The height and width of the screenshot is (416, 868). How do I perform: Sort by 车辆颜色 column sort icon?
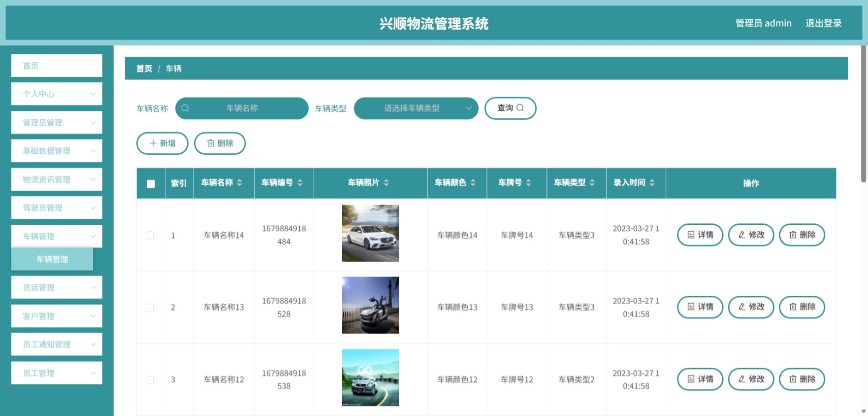pyautogui.click(x=473, y=183)
